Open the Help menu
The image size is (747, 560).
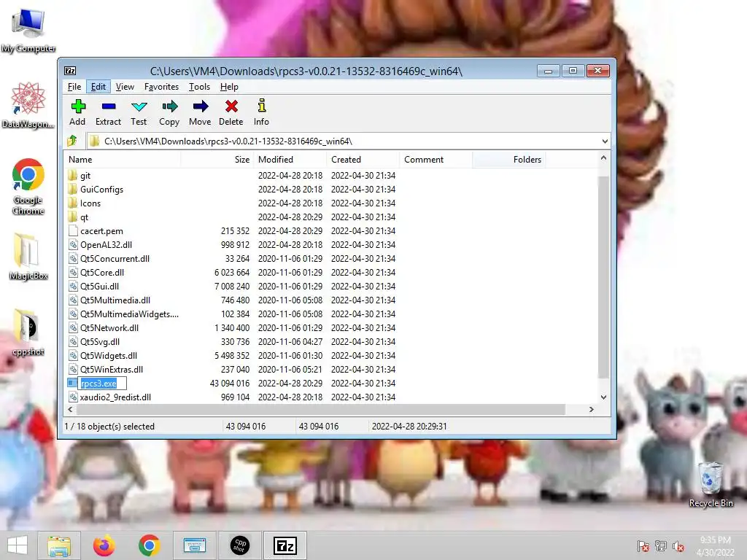pyautogui.click(x=229, y=87)
